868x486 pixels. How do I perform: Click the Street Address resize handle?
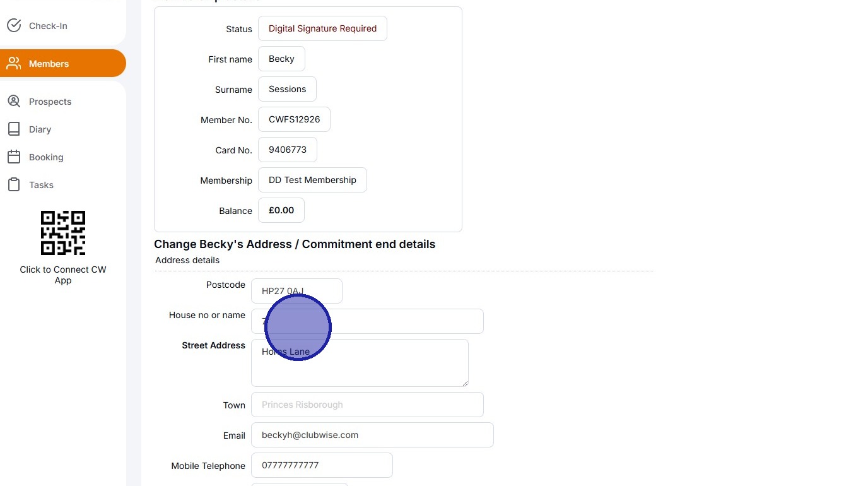pos(464,382)
